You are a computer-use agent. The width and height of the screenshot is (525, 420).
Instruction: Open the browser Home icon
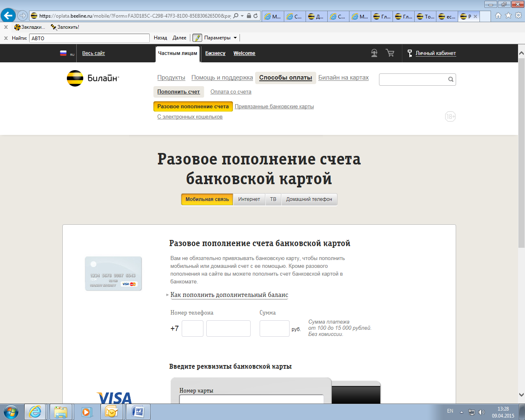tap(498, 16)
